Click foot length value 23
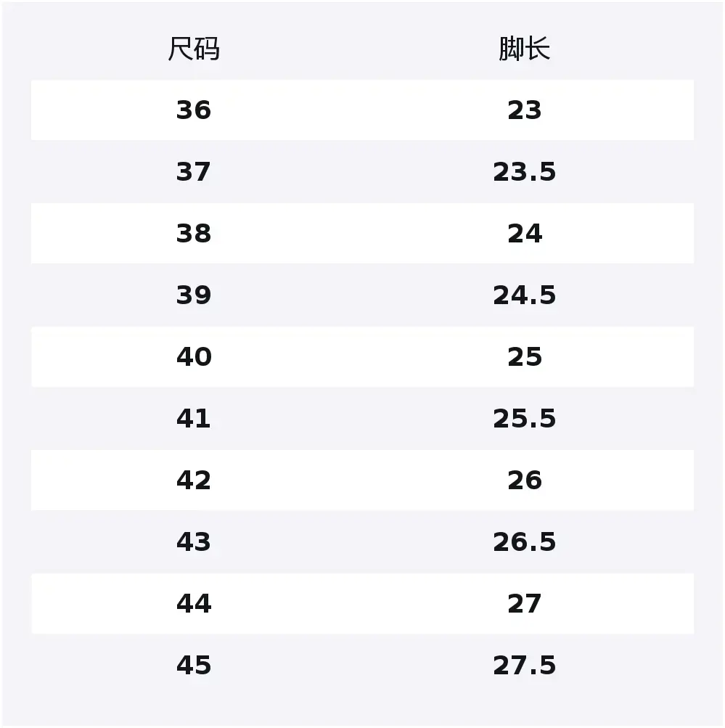Image resolution: width=725 pixels, height=728 pixels. click(524, 110)
